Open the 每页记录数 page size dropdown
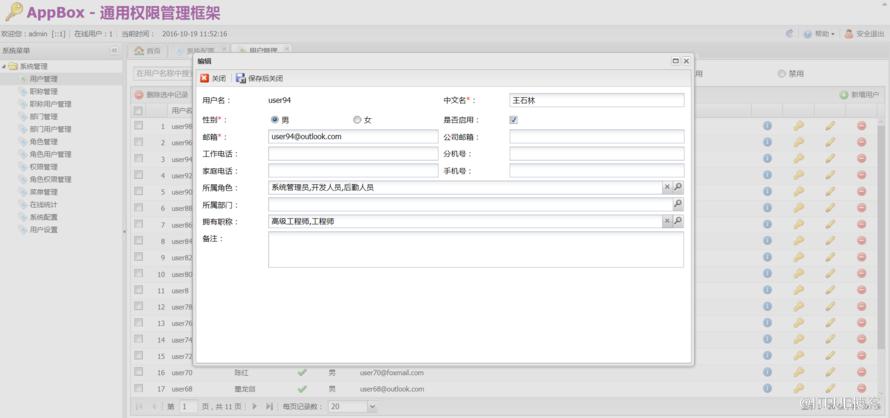This screenshot has width=890, height=418. coord(372,406)
